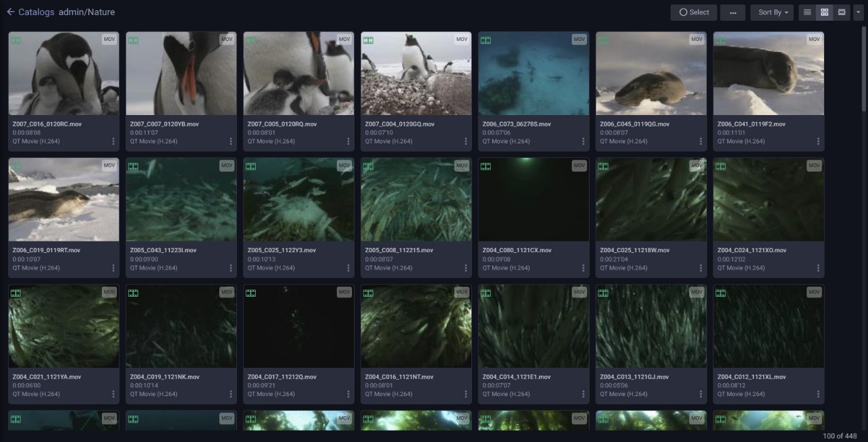Image resolution: width=868 pixels, height=442 pixels.
Task: Click the 0:00:06'00 duration text
Action: click(x=26, y=386)
